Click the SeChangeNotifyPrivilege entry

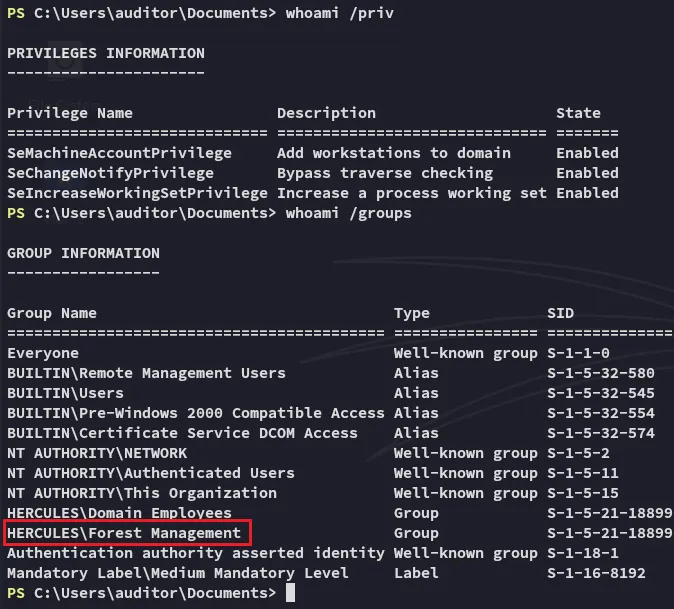(x=110, y=173)
